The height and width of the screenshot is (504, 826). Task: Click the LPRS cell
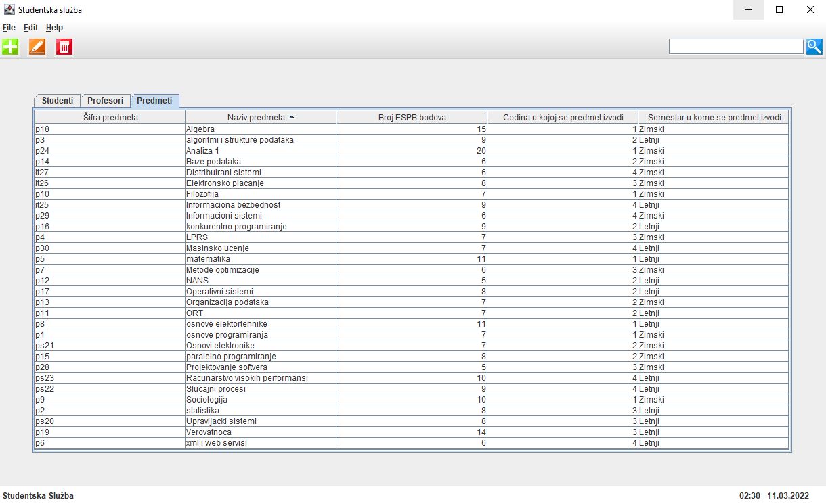tap(261, 237)
